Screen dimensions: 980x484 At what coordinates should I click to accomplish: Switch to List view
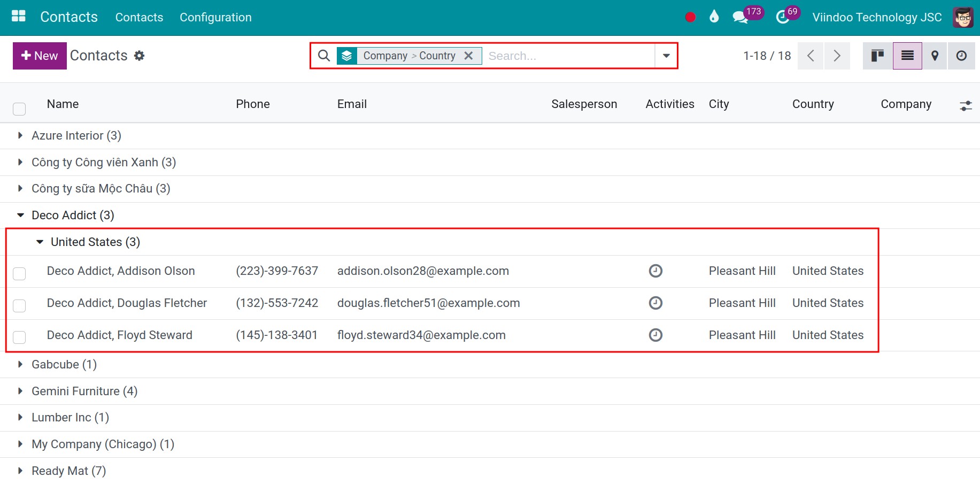(x=907, y=56)
